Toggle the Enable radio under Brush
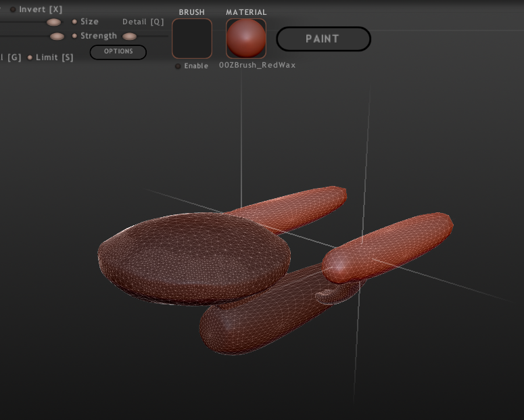Viewport: 524px width, 420px height. tap(178, 66)
